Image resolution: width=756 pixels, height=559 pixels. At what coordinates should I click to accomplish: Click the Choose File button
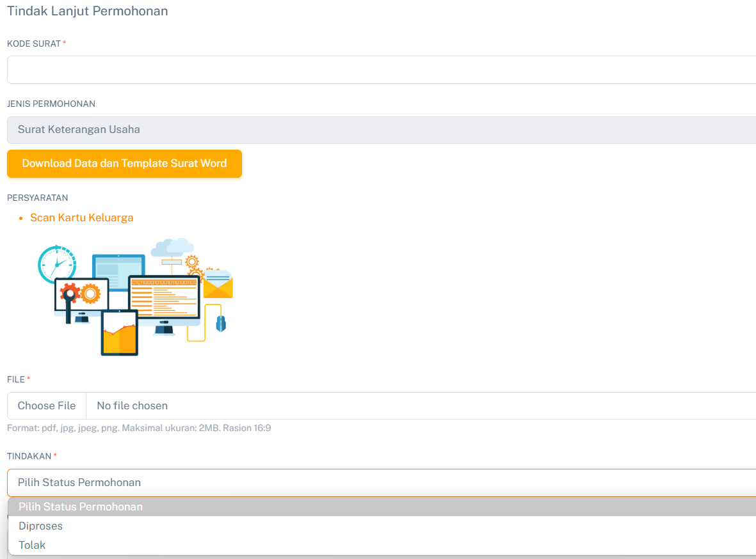(x=47, y=405)
